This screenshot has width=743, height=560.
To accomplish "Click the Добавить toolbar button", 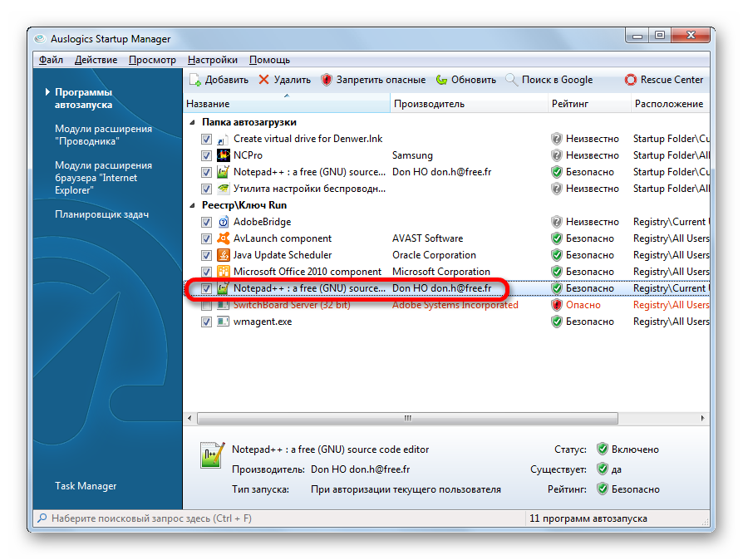I will (x=219, y=80).
